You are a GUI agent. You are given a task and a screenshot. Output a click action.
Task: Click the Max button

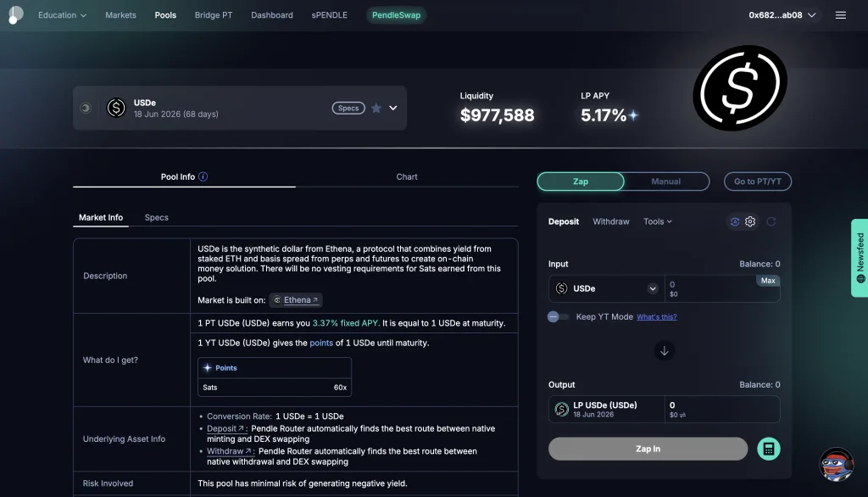tap(768, 281)
